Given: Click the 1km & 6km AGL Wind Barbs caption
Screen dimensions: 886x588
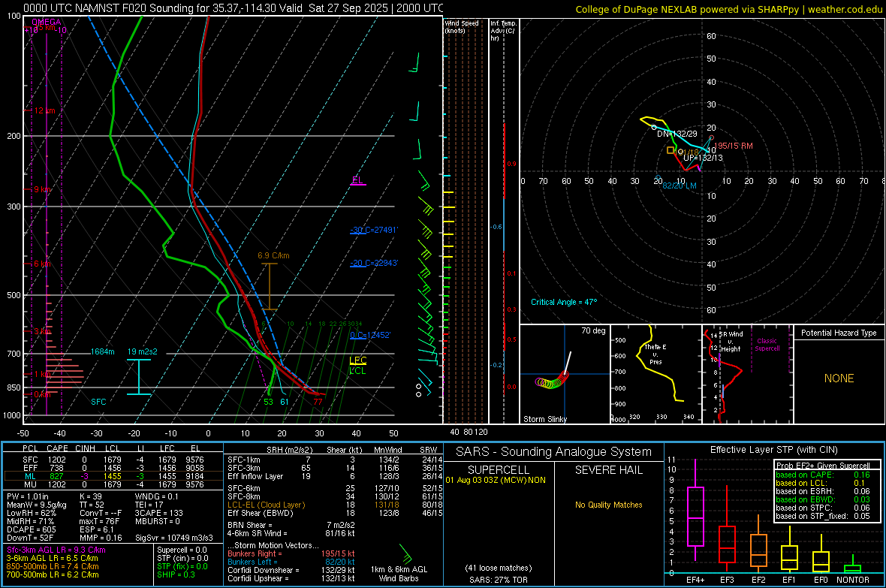Looking at the screenshot, I should click(x=399, y=574).
